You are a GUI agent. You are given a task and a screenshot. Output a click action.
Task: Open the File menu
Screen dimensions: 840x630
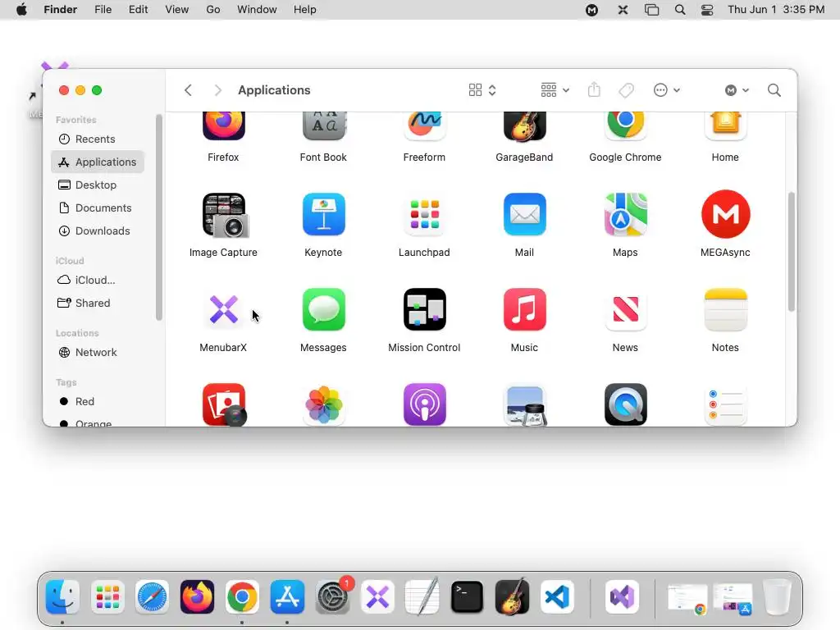point(103,10)
